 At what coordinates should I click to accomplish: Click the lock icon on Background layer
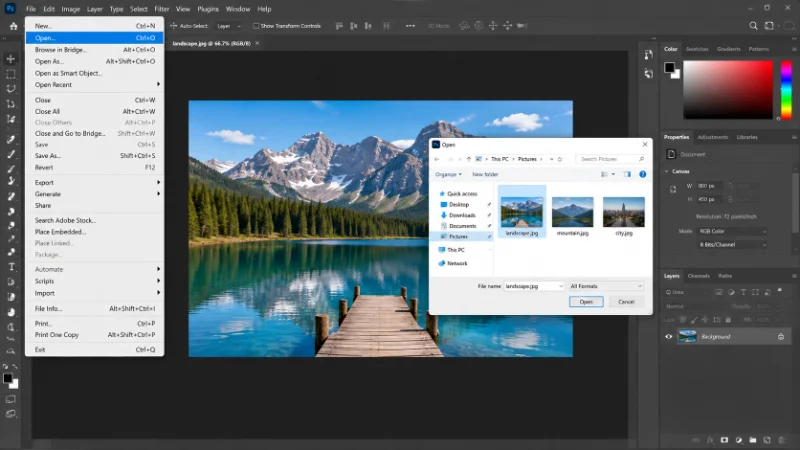tap(781, 336)
